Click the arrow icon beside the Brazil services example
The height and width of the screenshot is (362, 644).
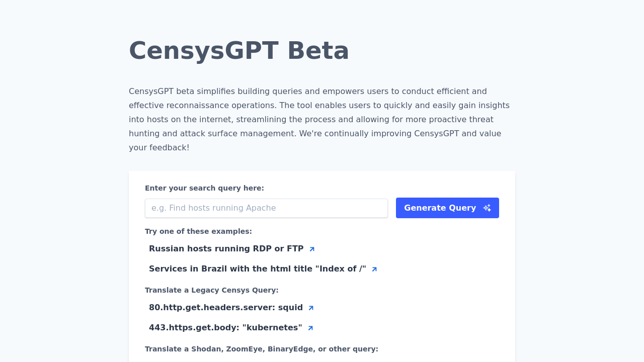pyautogui.click(x=374, y=269)
